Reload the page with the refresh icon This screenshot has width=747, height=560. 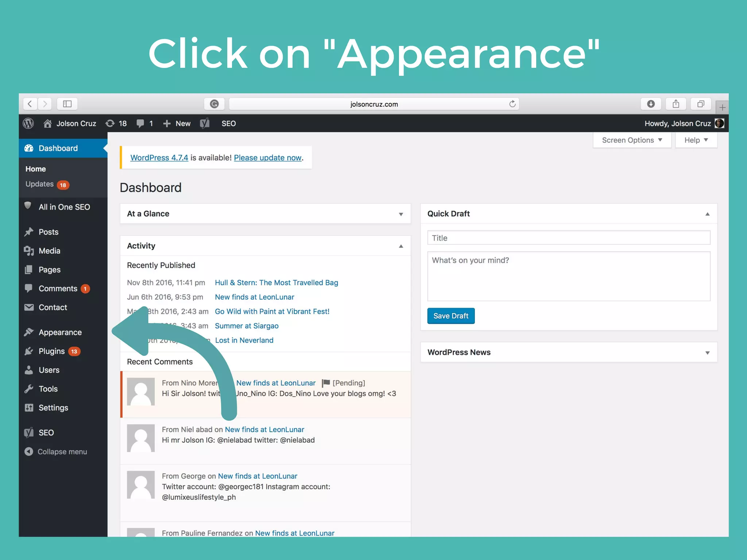pyautogui.click(x=512, y=104)
